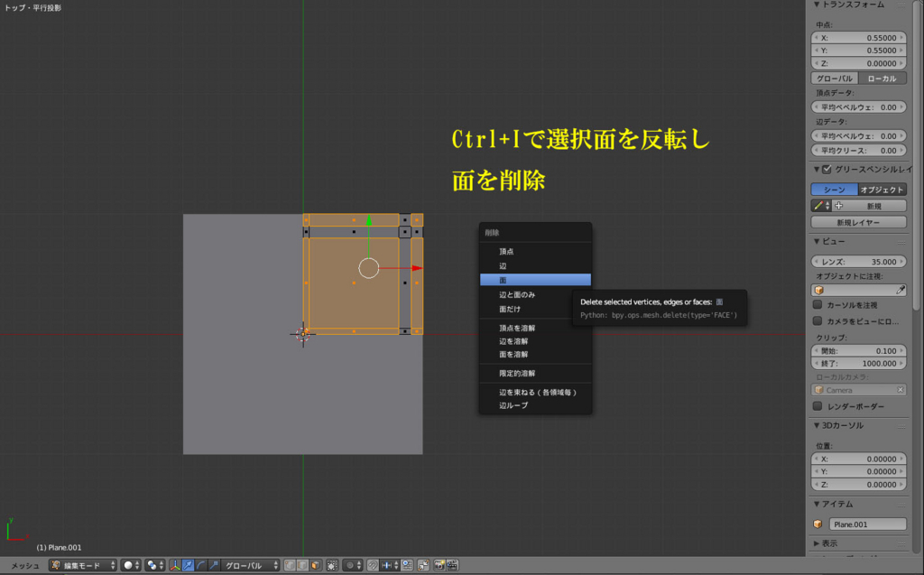The width and height of the screenshot is (924, 575).
Task: Choose 限定的溶解 in the delete menu
Action: (535, 374)
